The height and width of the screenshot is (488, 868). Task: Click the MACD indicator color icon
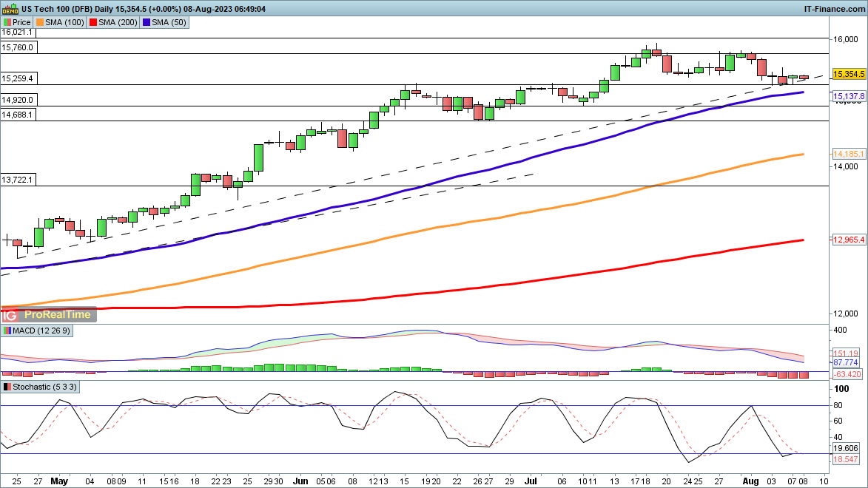point(7,331)
